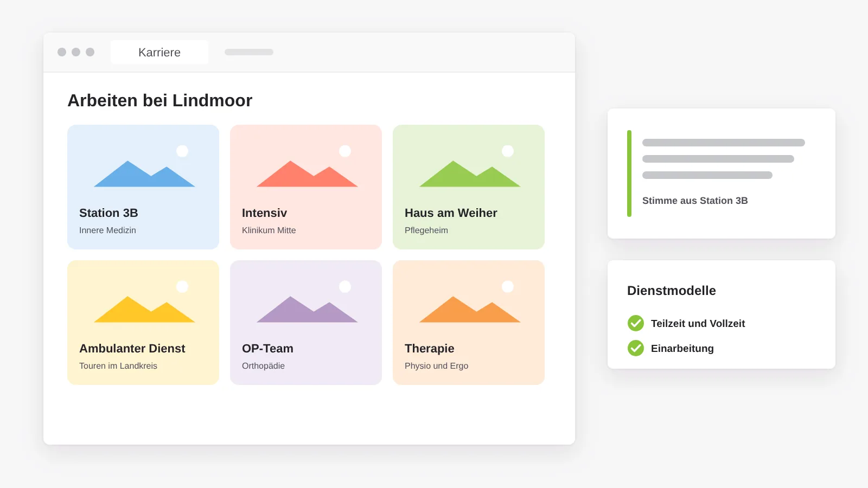Image resolution: width=868 pixels, height=488 pixels.
Task: Click the Teilzeit und Vollzeit label
Action: tap(698, 324)
